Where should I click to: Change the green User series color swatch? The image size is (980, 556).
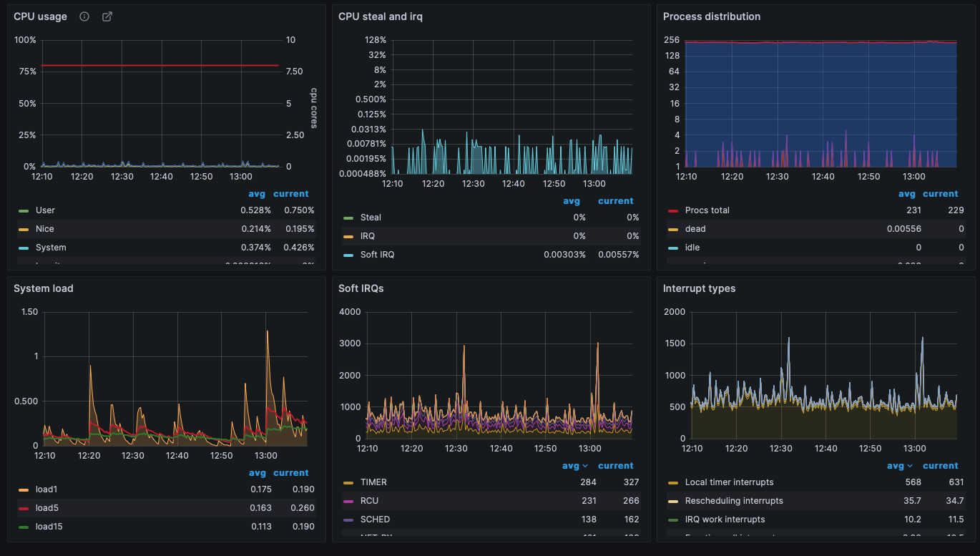[x=24, y=210]
